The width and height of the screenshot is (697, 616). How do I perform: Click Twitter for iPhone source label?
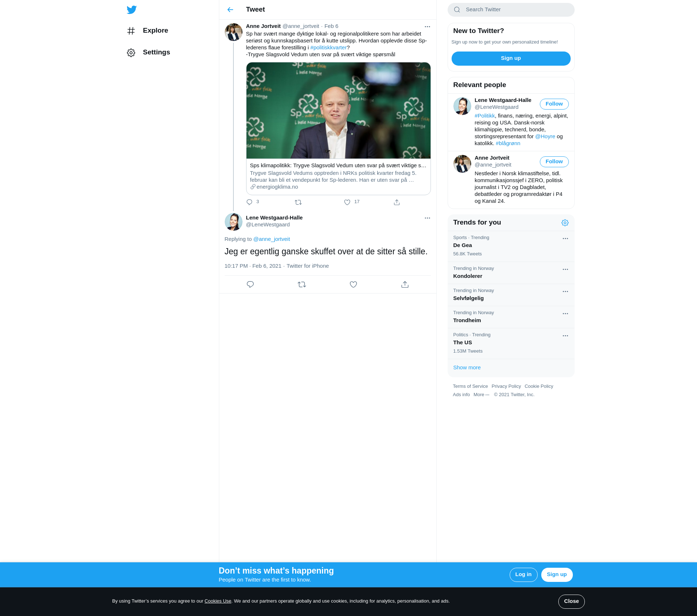pos(307,266)
